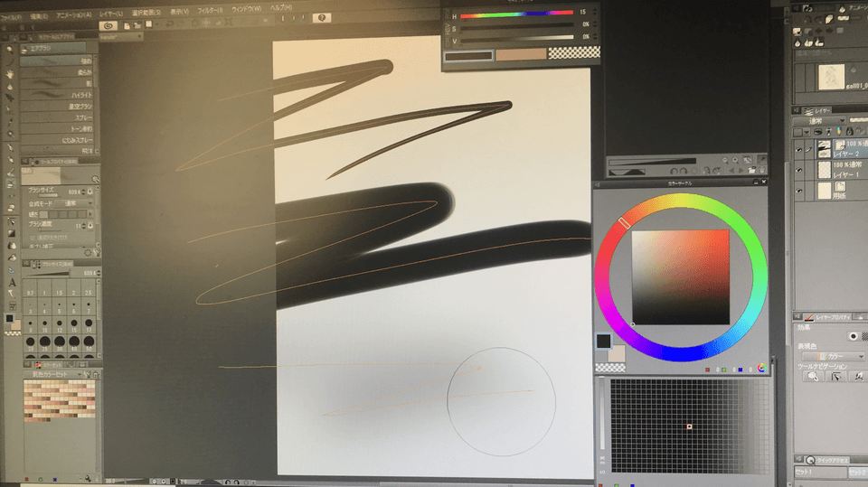
Task: Open the 選択範囲(S) menu
Action: 146,12
